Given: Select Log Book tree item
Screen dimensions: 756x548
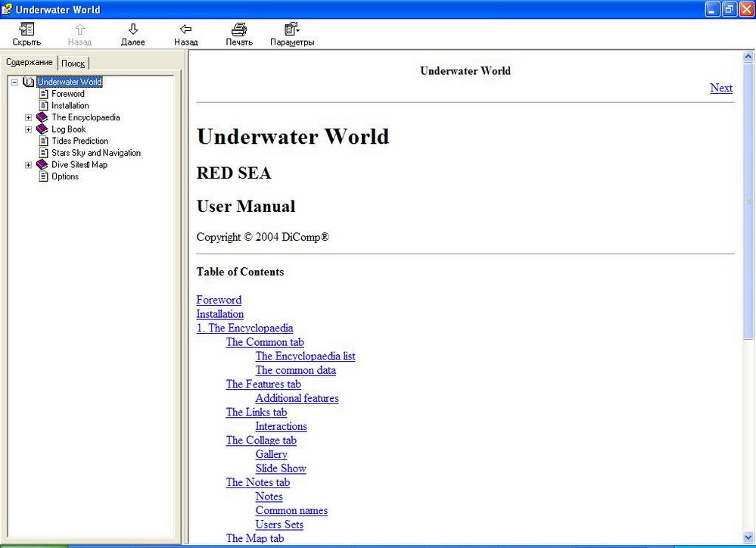Looking at the screenshot, I should click(68, 129).
